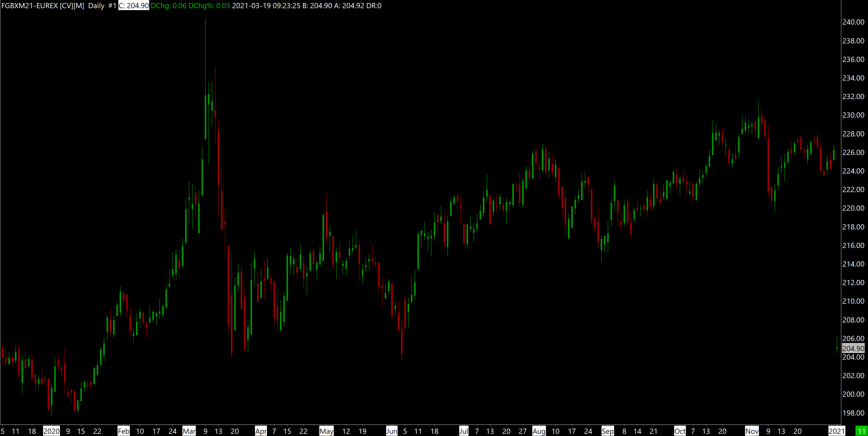Click the green DChg: 0.06 text

169,6
